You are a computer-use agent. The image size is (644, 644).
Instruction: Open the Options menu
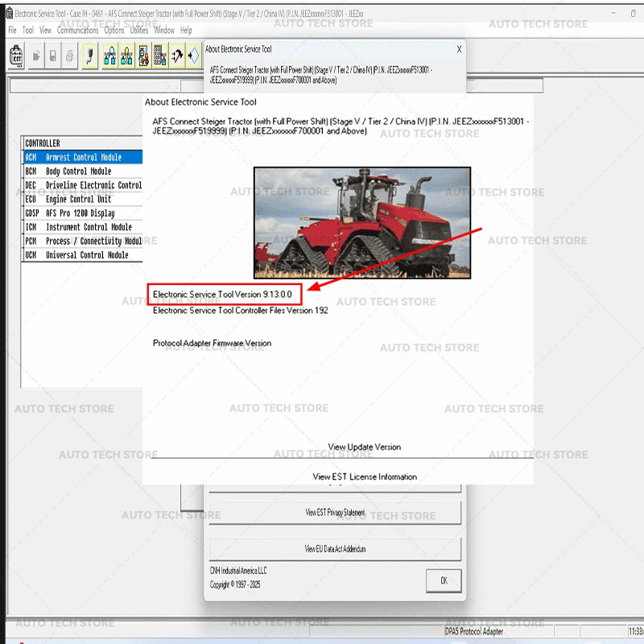coord(114,30)
